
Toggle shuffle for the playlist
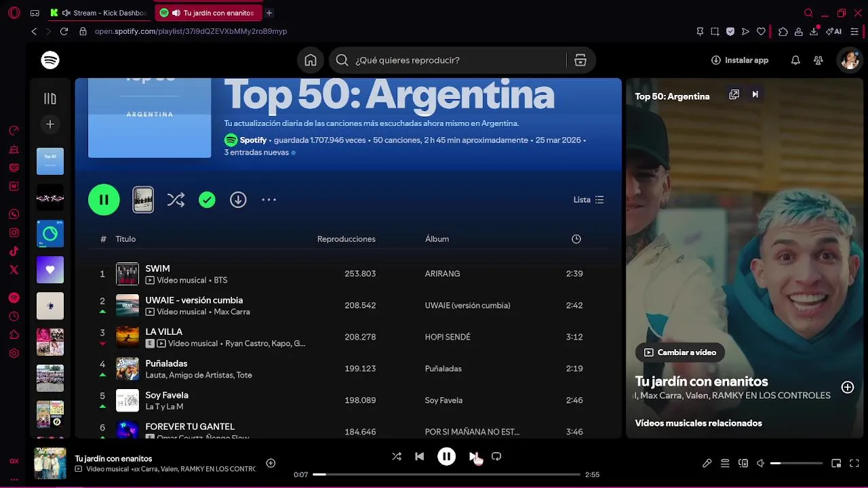pos(176,199)
